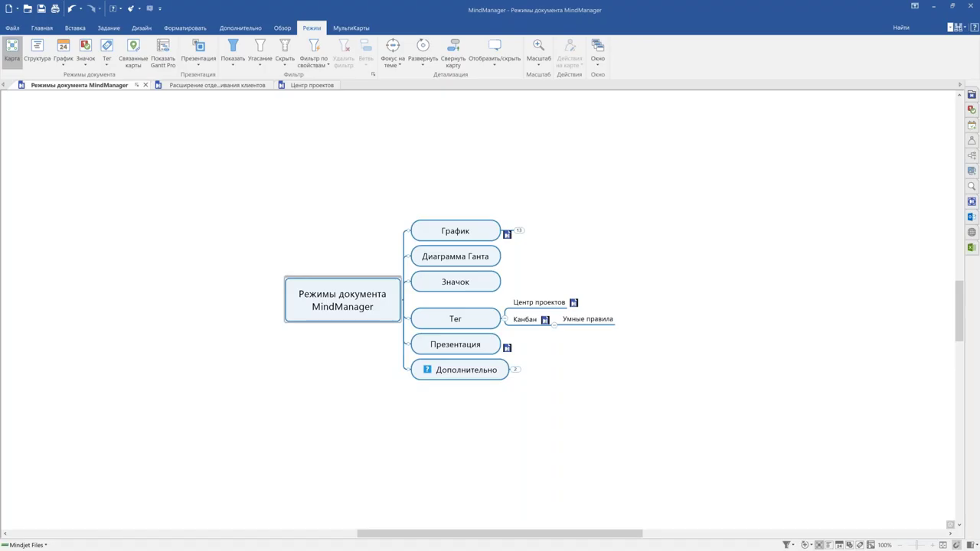Click Свернуть карту collapse map icon
Viewport: 980px width, 551px height.
453,46
